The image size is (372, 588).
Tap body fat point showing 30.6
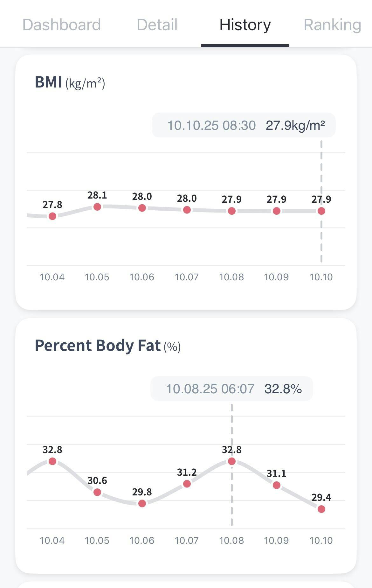97,492
